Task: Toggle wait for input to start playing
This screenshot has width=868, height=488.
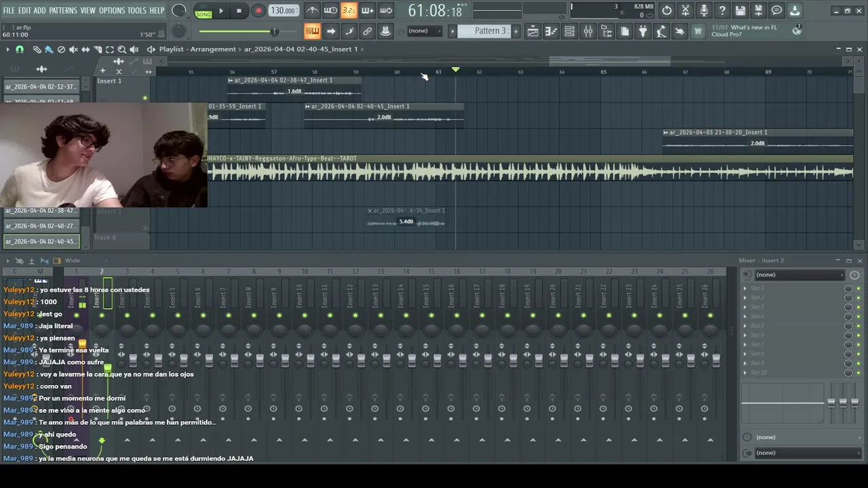Action: [330, 10]
